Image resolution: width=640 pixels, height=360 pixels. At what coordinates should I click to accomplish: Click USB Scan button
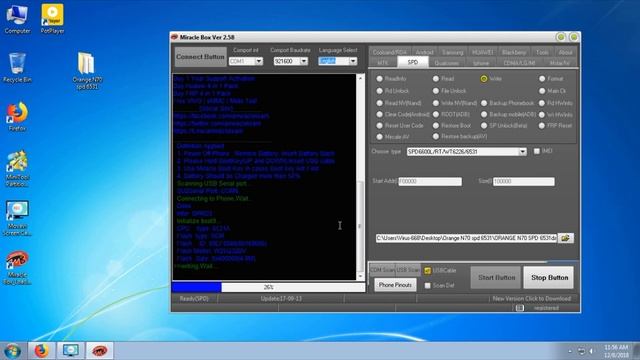[x=408, y=270]
